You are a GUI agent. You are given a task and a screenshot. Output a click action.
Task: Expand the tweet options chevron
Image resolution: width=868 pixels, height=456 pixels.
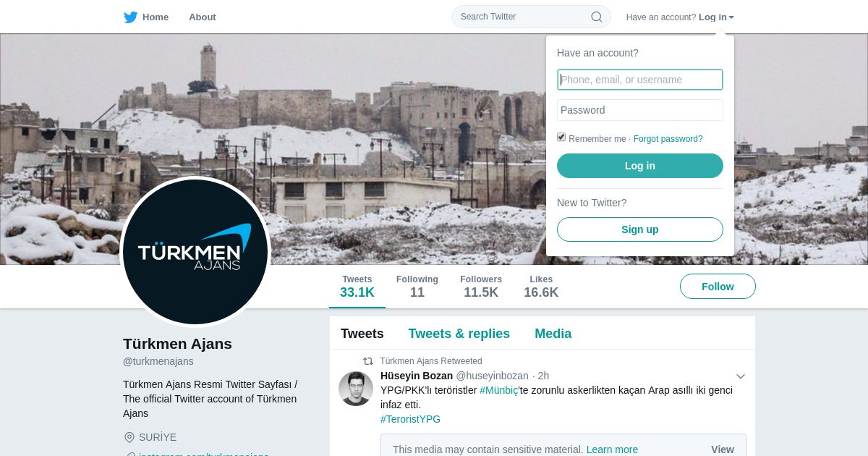[x=741, y=376]
